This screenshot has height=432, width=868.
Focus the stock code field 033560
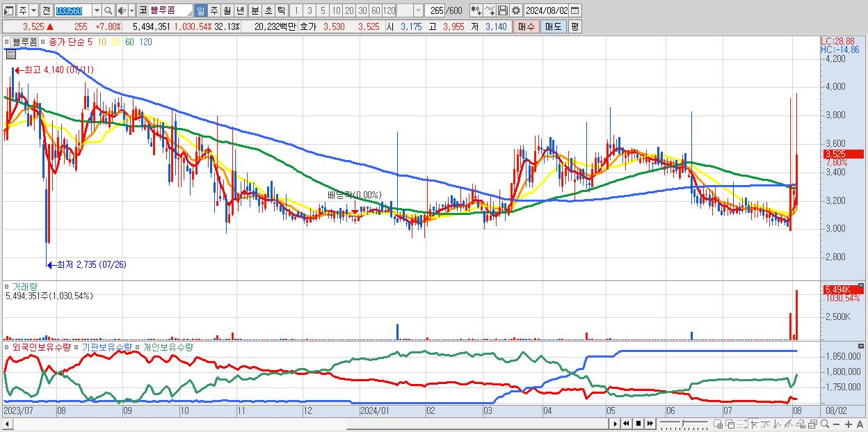[72, 10]
